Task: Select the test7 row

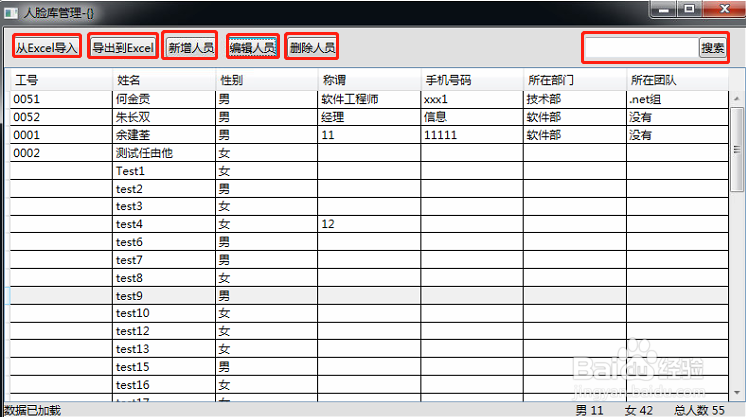Action: click(x=369, y=260)
